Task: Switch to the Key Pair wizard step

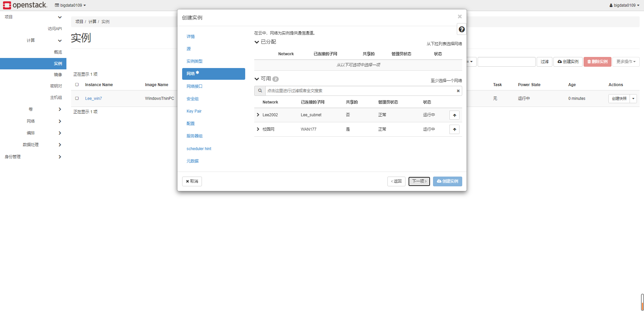Action: point(194,111)
